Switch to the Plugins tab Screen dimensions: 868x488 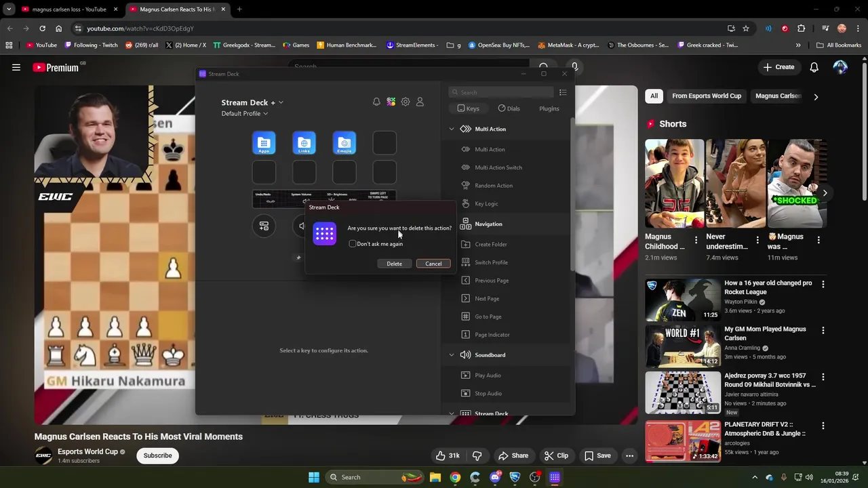[x=549, y=108]
